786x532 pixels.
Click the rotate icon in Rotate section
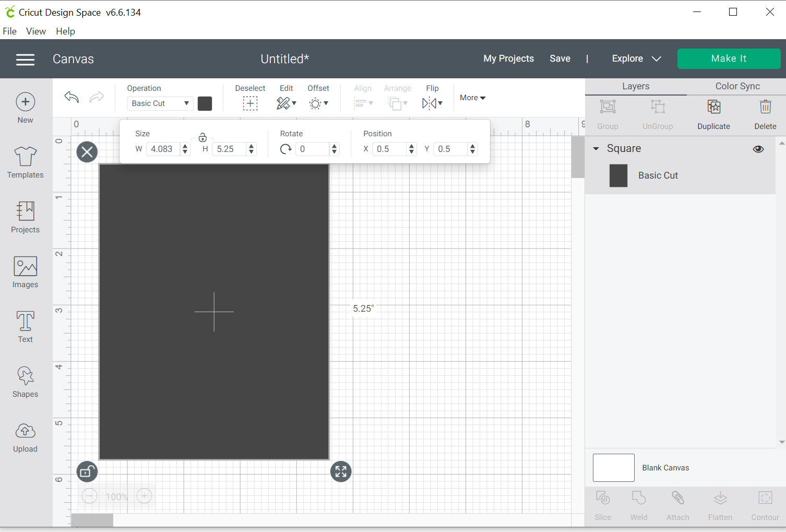(x=285, y=149)
